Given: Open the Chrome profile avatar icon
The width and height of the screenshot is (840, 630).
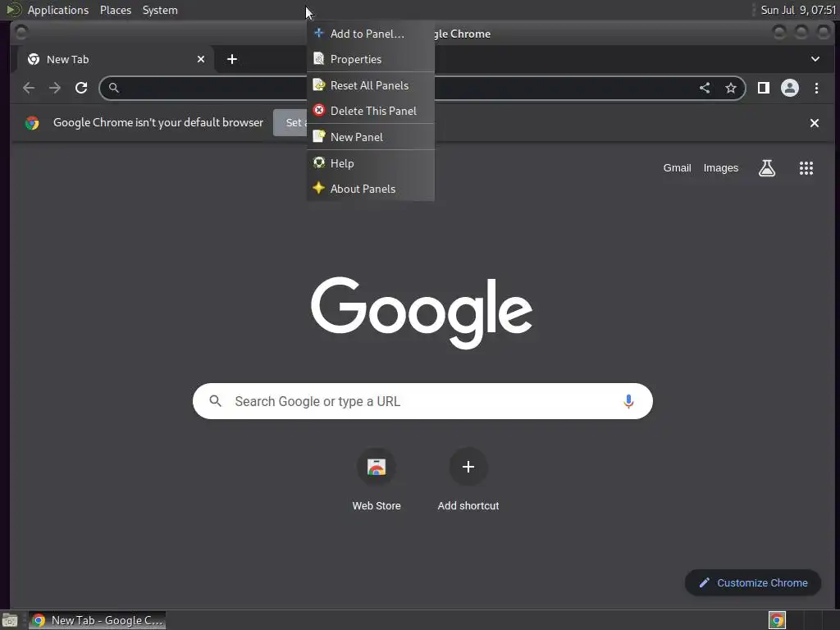Looking at the screenshot, I should (x=790, y=88).
